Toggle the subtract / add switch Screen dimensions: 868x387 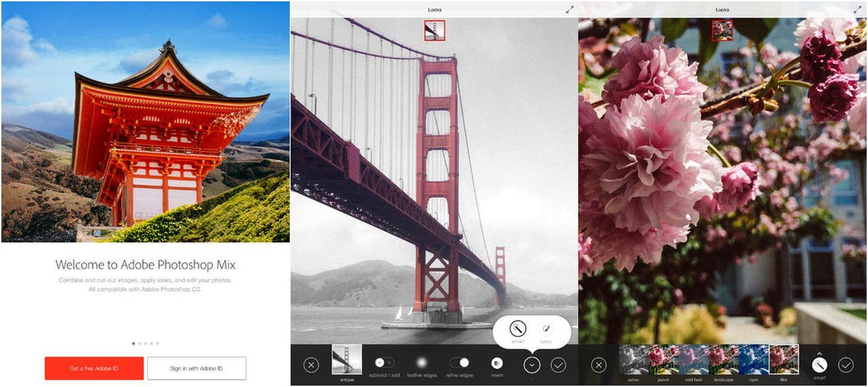(384, 363)
